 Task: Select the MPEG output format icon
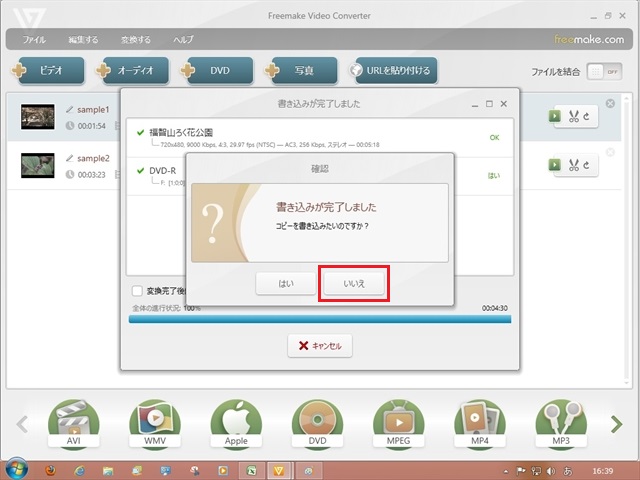point(398,424)
